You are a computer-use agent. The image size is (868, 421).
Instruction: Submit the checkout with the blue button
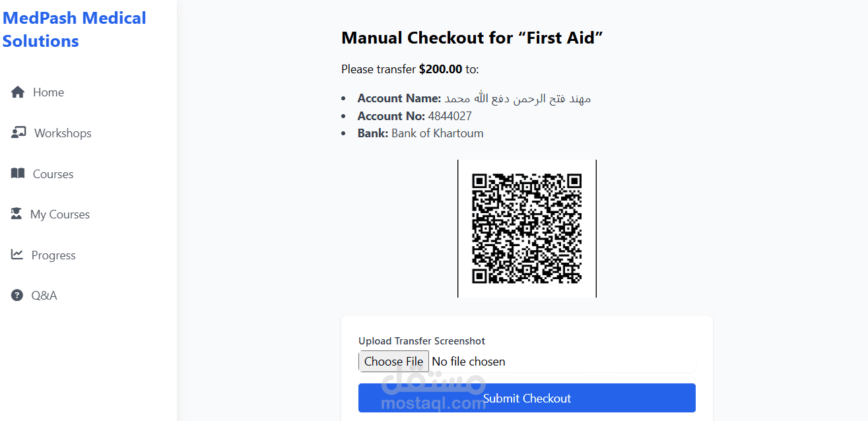(527, 398)
